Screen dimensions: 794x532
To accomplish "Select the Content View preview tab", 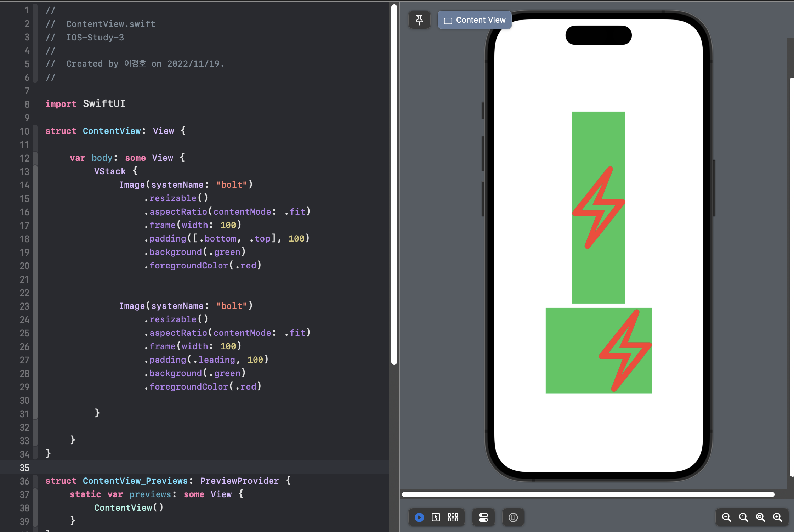I will pos(475,20).
